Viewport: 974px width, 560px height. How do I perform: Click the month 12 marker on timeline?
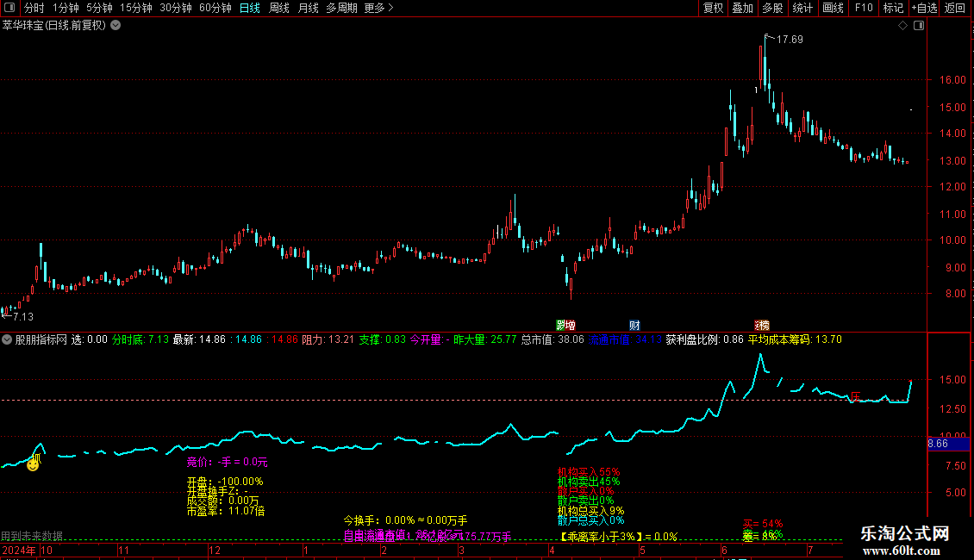click(x=215, y=551)
